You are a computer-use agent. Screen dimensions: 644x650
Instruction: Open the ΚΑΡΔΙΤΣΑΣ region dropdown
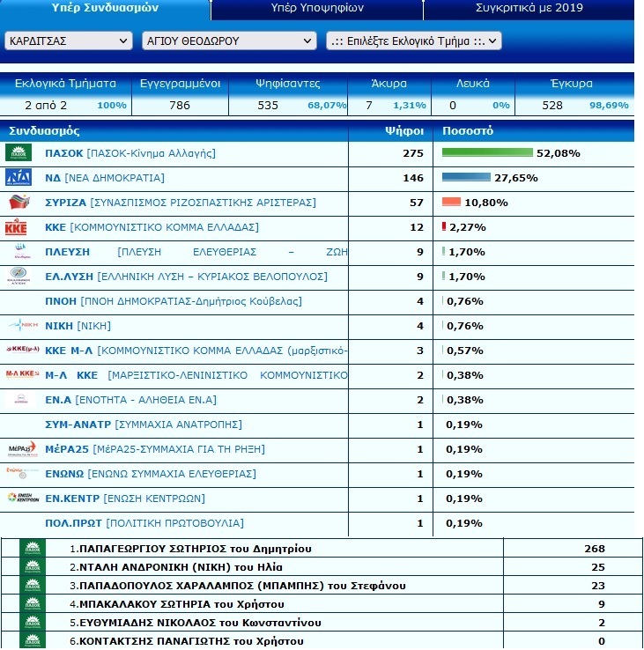[69, 41]
